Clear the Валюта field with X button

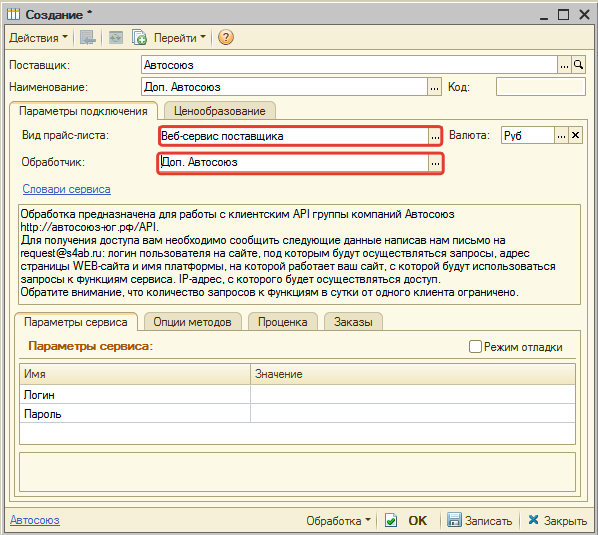pos(575,135)
